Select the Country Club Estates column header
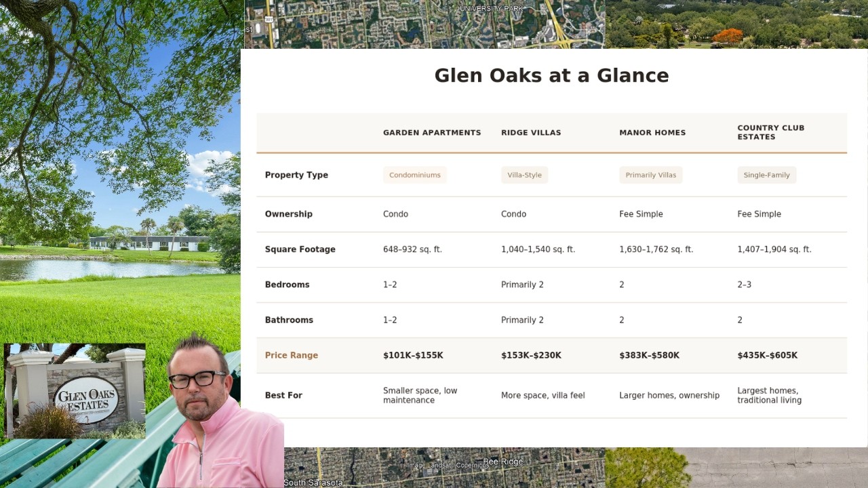The image size is (868, 488). click(771, 132)
